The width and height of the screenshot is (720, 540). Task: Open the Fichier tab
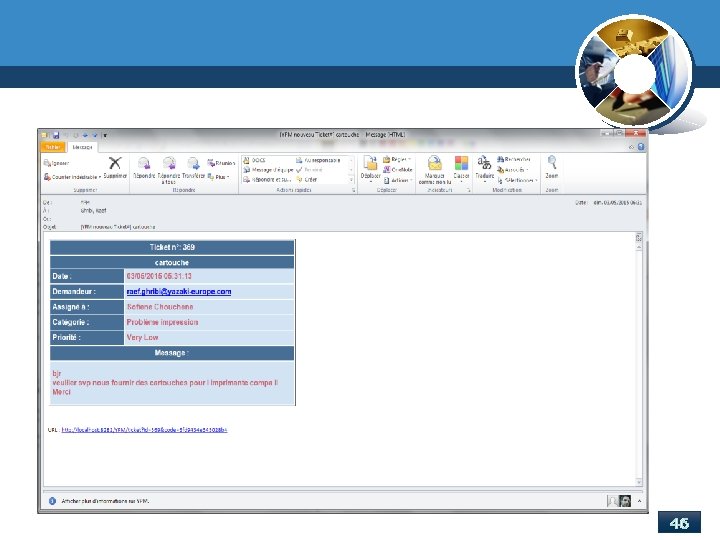(53, 147)
